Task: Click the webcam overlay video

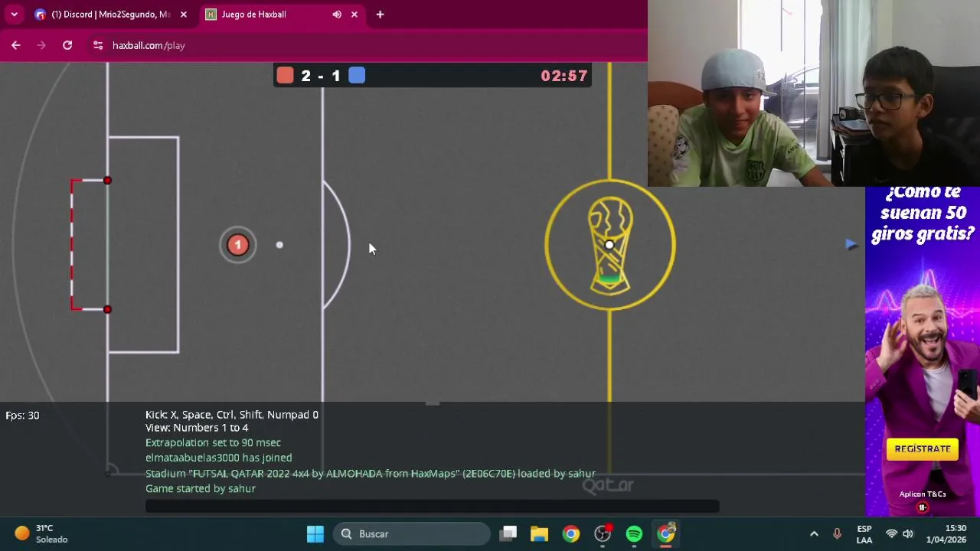Action: [x=814, y=93]
